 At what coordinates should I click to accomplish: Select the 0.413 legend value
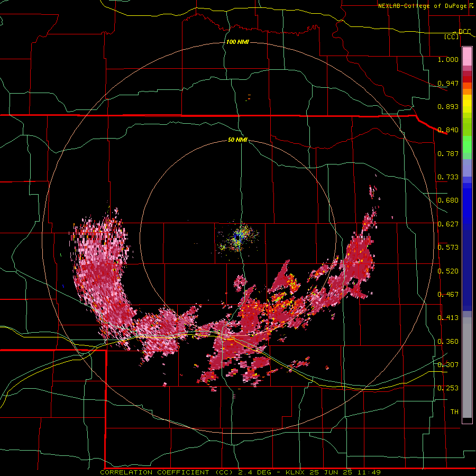pyautogui.click(x=448, y=318)
